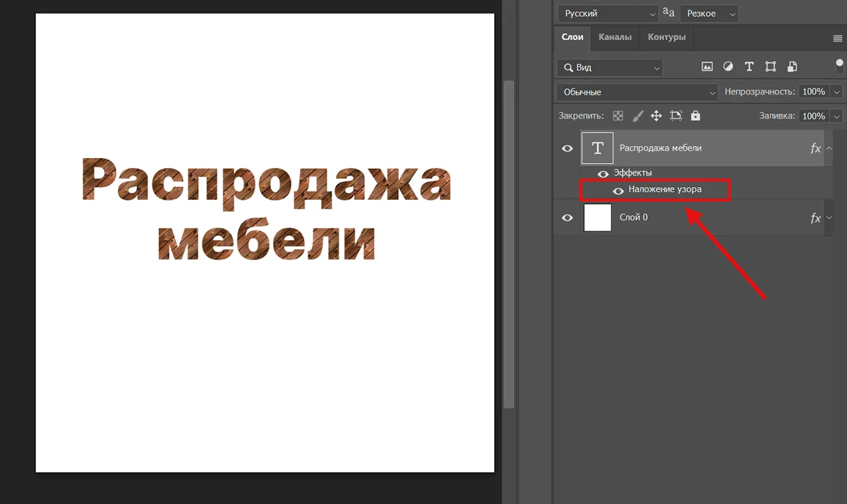
Task: Open the Заливка fill slider arrow
Action: [837, 116]
